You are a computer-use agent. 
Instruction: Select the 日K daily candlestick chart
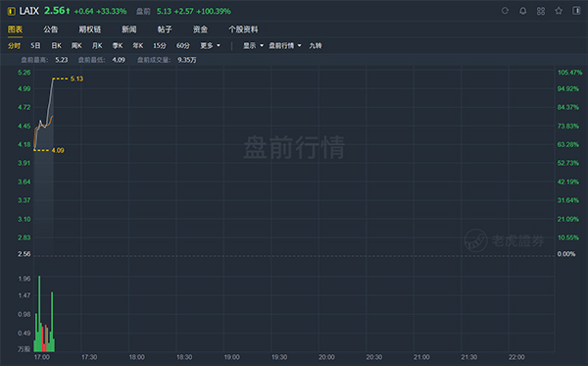[56, 45]
